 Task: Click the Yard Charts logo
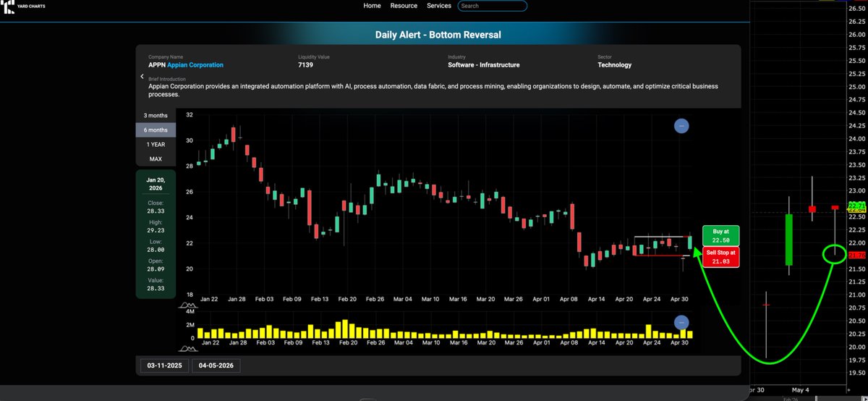21,7
